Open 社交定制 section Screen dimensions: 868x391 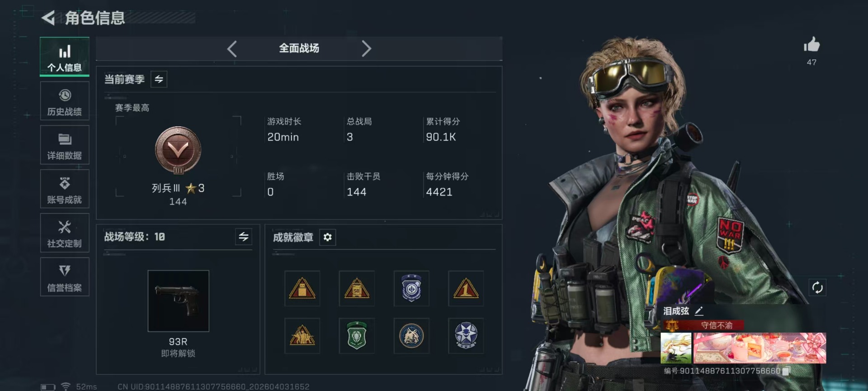coord(65,233)
